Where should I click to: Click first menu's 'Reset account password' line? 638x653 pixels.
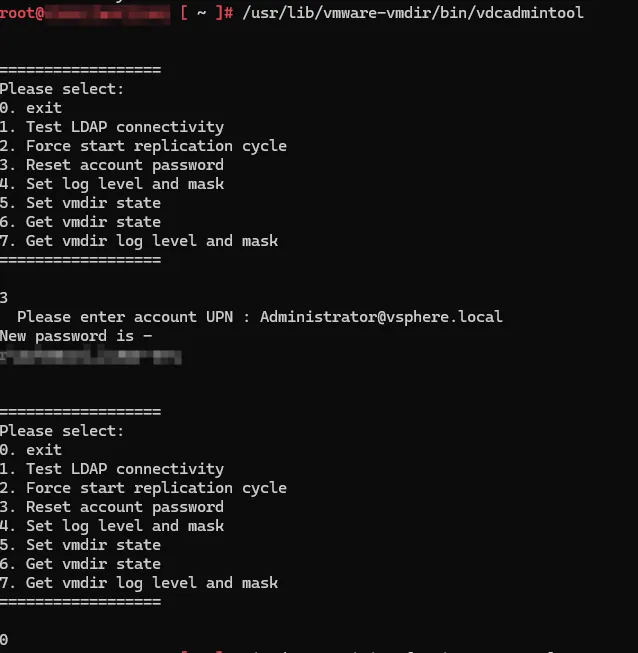(112, 165)
